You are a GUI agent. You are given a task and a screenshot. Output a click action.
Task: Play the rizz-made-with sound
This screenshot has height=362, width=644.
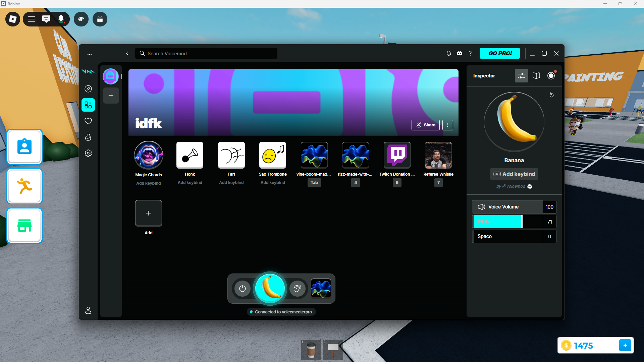[x=356, y=155]
